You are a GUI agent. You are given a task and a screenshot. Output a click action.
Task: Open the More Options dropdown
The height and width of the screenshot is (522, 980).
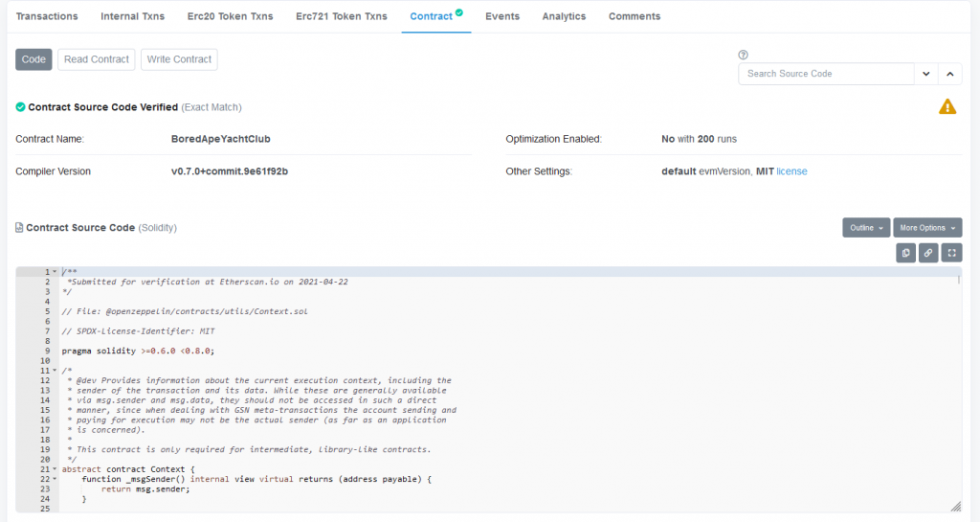[x=927, y=228]
